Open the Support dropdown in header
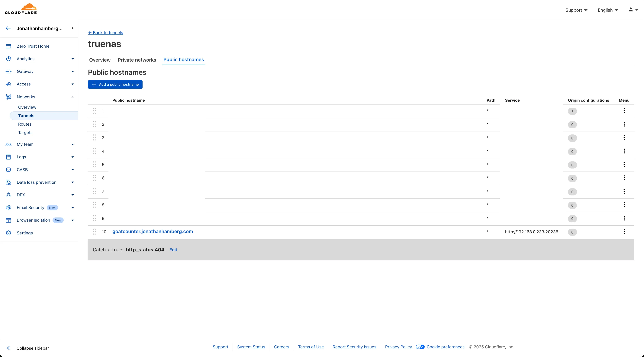The image size is (644, 357). (577, 10)
